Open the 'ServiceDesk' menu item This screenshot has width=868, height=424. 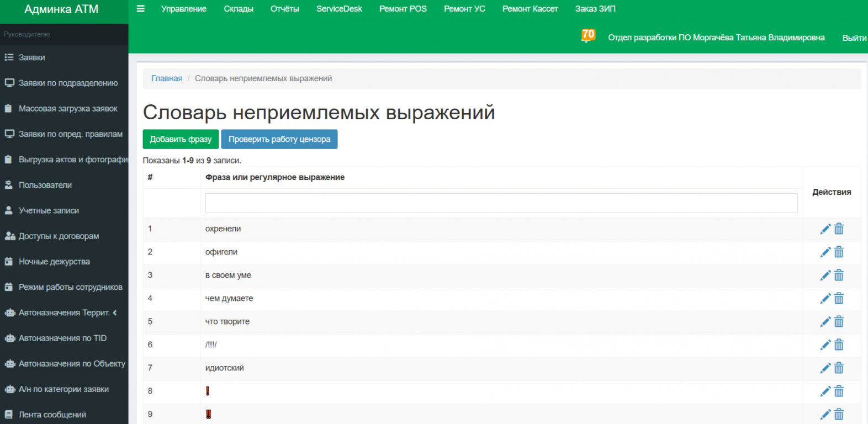[339, 9]
